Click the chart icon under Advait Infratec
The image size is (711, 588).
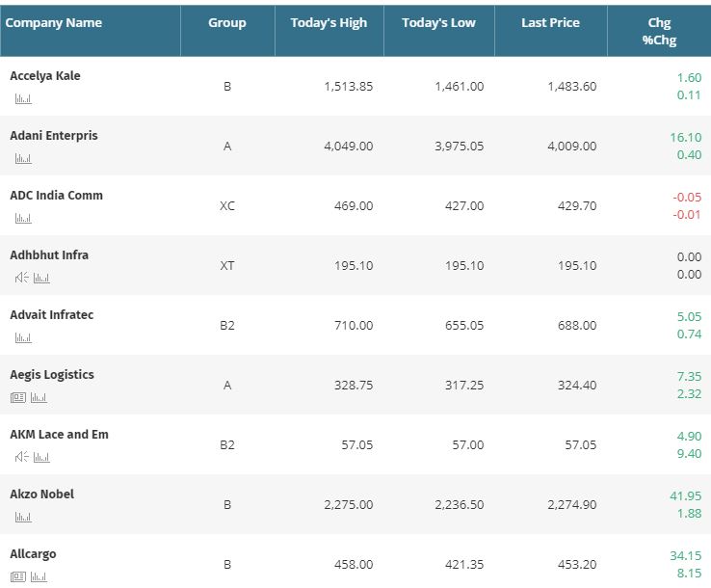point(23,337)
